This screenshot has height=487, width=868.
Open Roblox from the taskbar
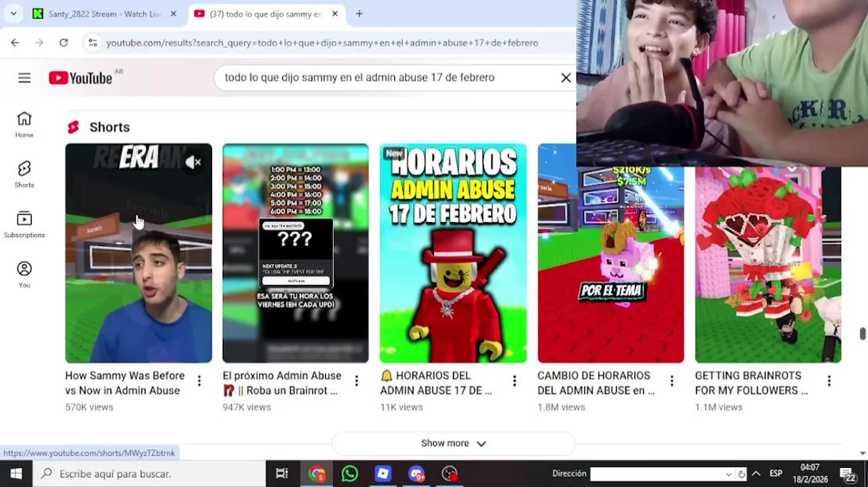tap(383, 473)
